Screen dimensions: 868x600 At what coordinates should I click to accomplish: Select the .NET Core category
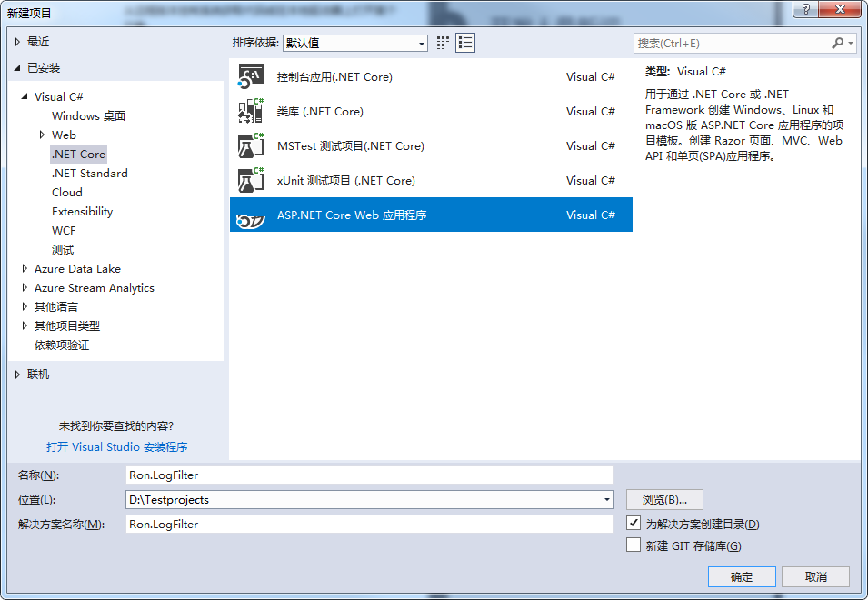(x=78, y=154)
